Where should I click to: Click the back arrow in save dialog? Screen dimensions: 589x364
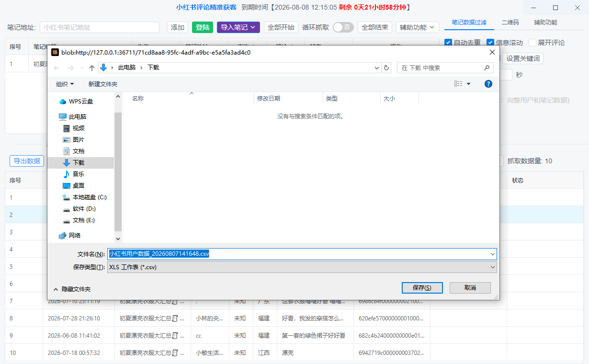(57, 68)
